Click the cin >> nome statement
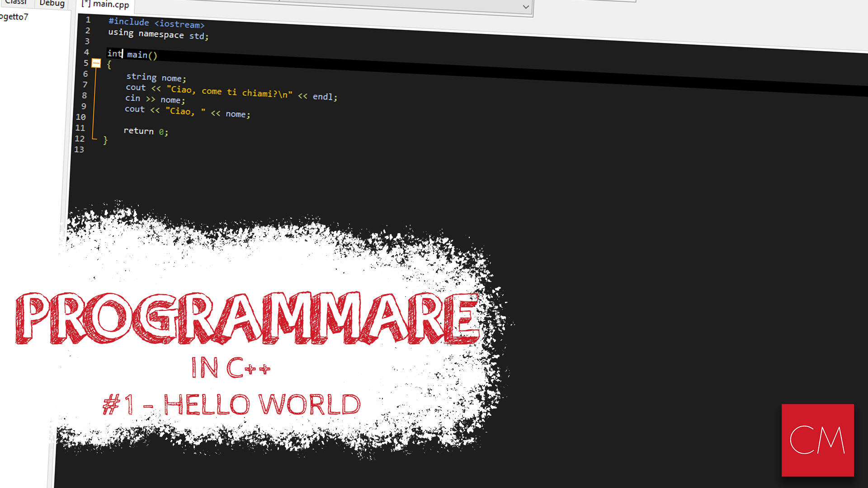Viewport: 868px width, 488px height. pos(155,99)
